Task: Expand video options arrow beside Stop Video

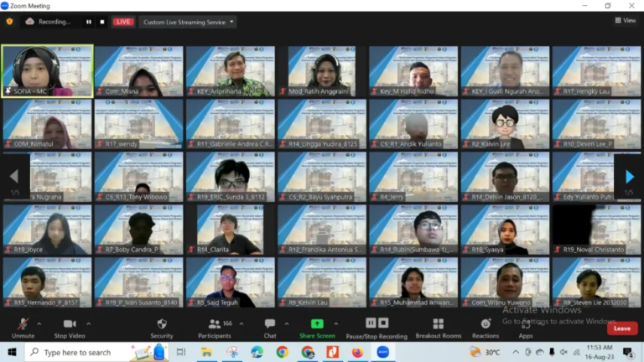Action: tap(89, 323)
